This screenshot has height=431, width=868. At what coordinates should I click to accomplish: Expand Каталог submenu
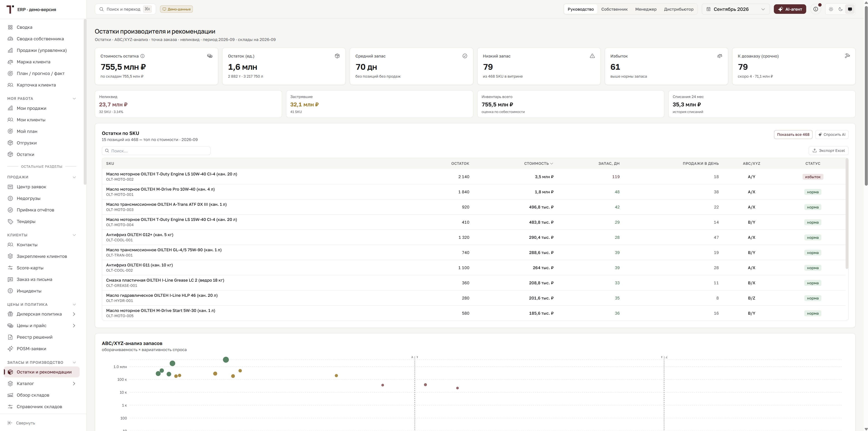(x=74, y=383)
